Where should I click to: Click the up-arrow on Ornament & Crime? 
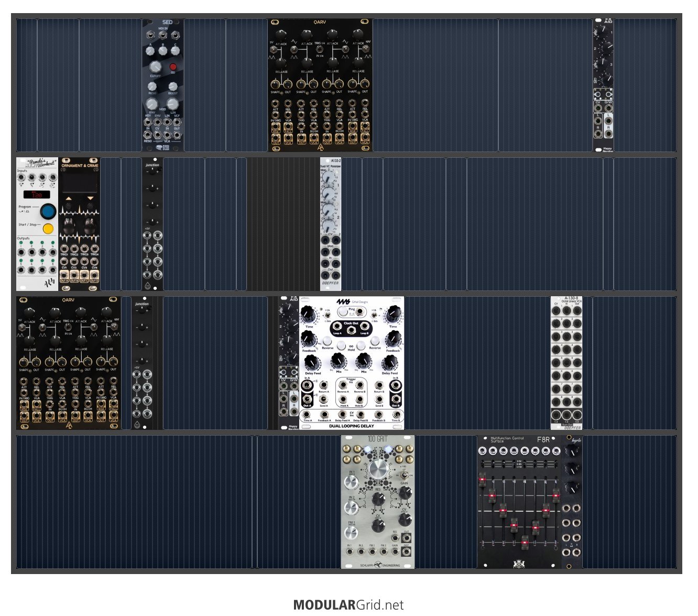click(69, 199)
